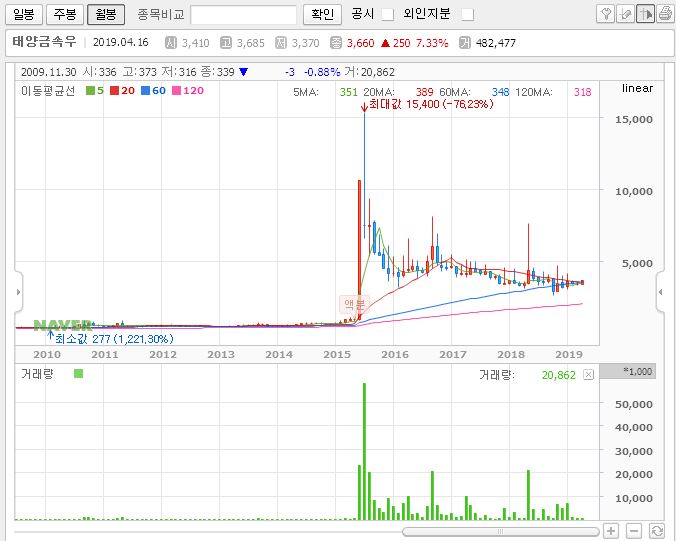The width and height of the screenshot is (676, 541).
Task: Click the low price 3,370
Action: tap(305, 43)
